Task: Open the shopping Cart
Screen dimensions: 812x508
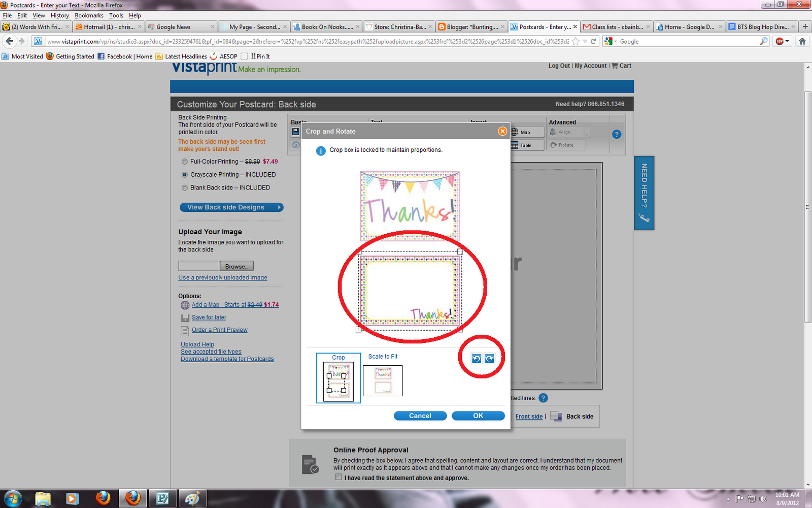Action: click(x=622, y=66)
